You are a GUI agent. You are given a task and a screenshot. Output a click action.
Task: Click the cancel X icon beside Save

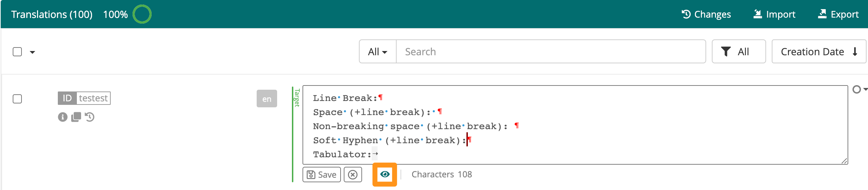tap(353, 175)
